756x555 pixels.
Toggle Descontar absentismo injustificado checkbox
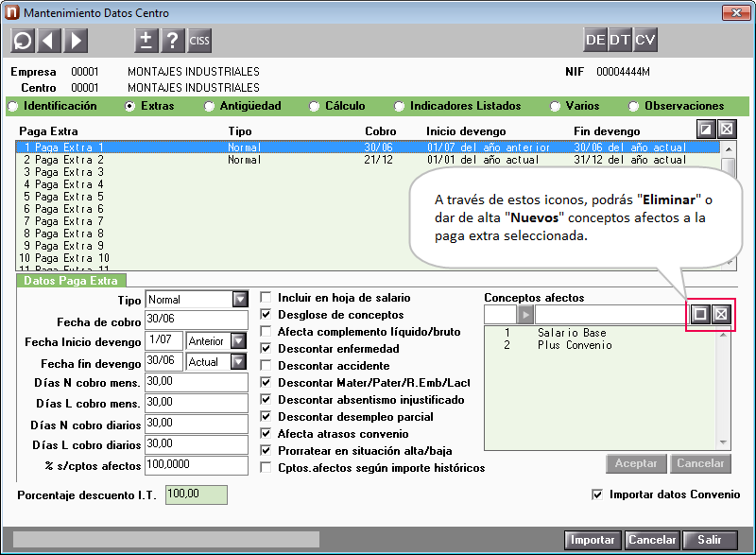[266, 399]
